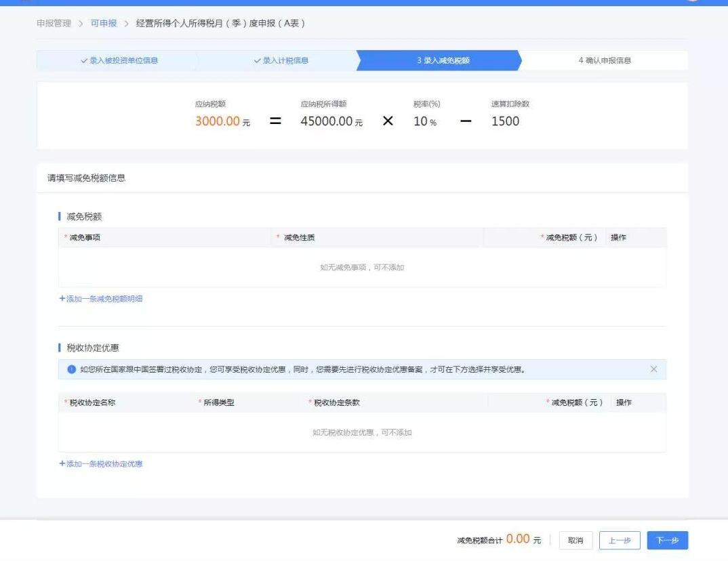
Task: Click the 减免事项 column header
Action: (x=85, y=237)
